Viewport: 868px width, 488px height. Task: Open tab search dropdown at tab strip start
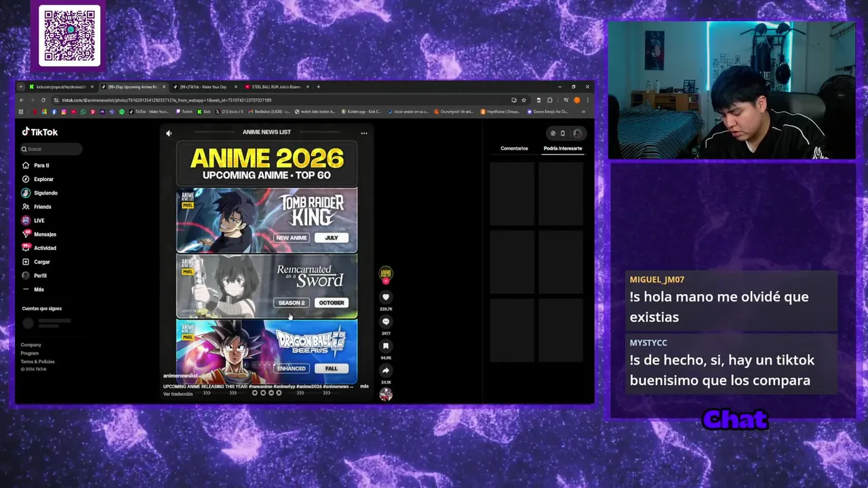coord(22,87)
